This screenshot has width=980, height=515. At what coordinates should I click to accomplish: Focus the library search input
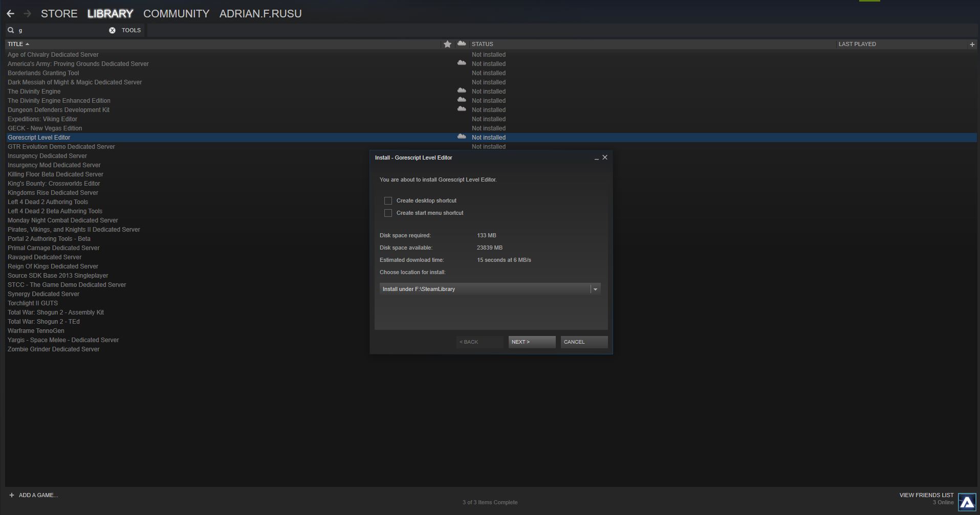click(61, 30)
